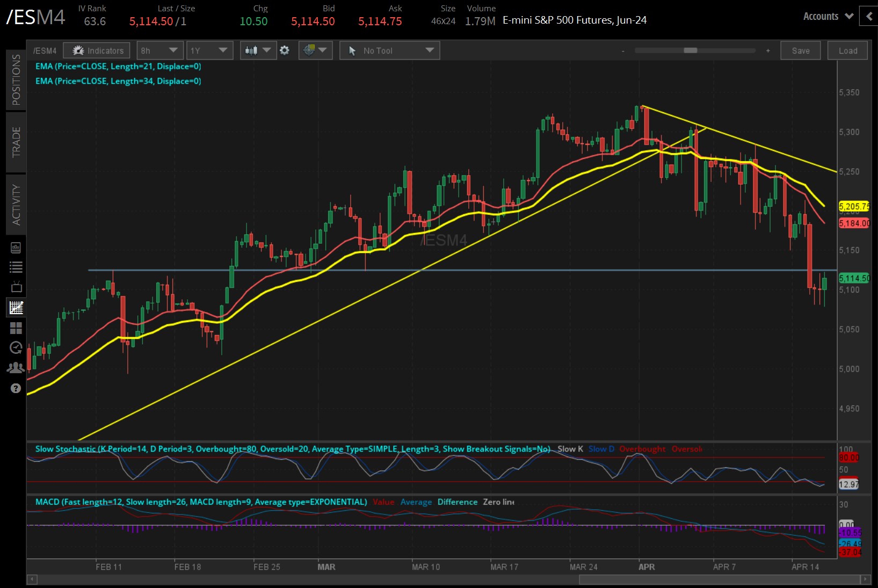Click the red 80.00 overbought tag
878x588 pixels.
tap(848, 458)
